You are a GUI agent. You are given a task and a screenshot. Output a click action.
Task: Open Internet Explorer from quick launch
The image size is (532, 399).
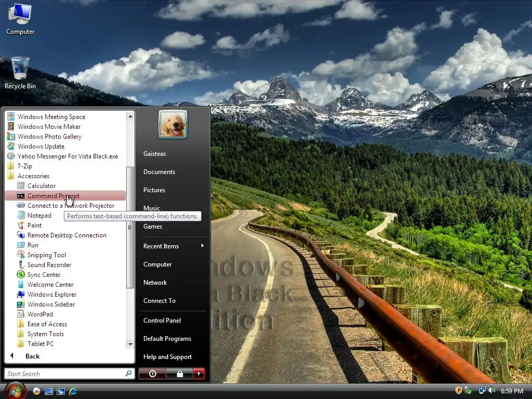pos(73,391)
